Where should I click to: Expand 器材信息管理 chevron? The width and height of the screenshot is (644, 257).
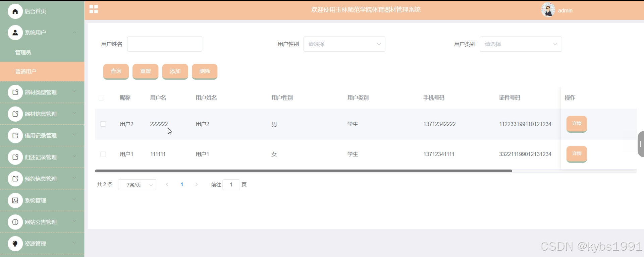coord(74,113)
